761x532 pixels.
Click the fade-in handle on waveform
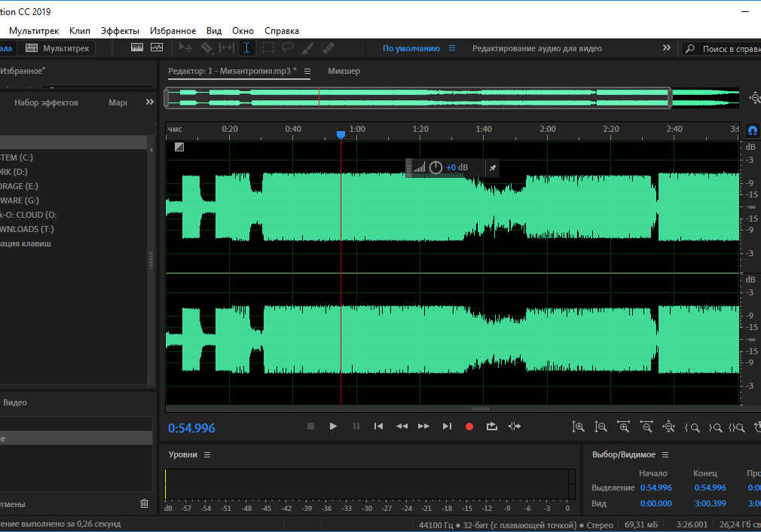pyautogui.click(x=179, y=147)
